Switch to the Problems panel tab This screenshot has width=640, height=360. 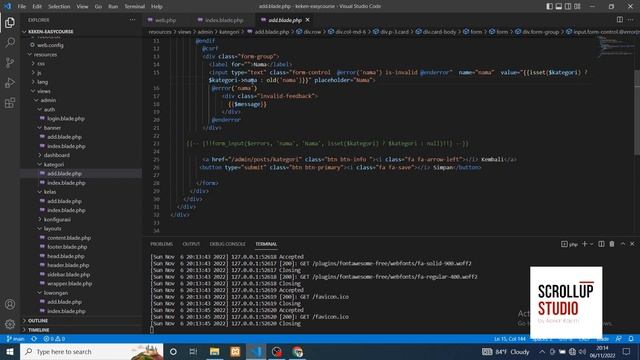click(161, 244)
